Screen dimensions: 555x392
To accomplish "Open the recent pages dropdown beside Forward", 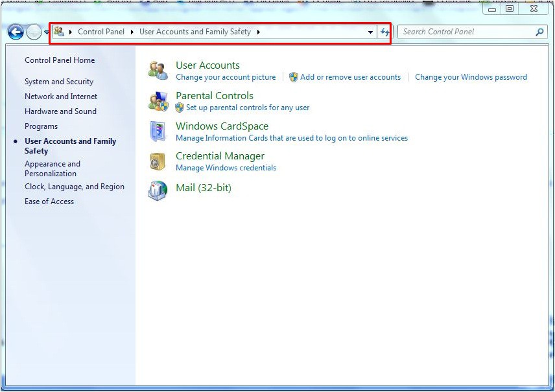I will (47, 32).
